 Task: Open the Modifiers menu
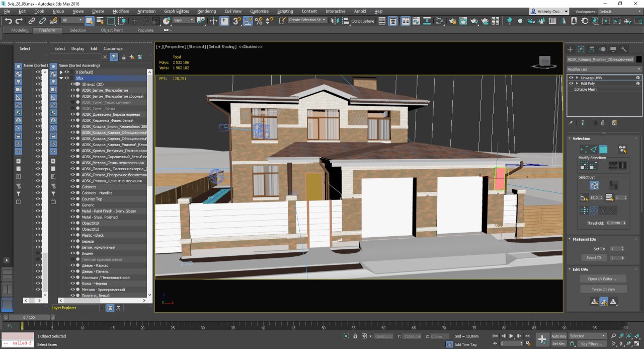coord(121,11)
